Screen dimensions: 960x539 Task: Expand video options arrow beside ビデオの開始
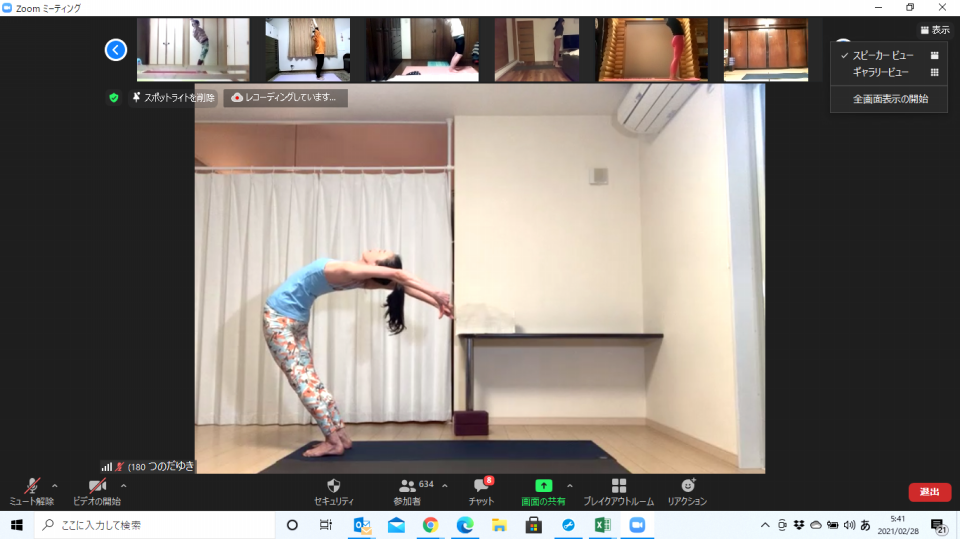click(x=124, y=486)
